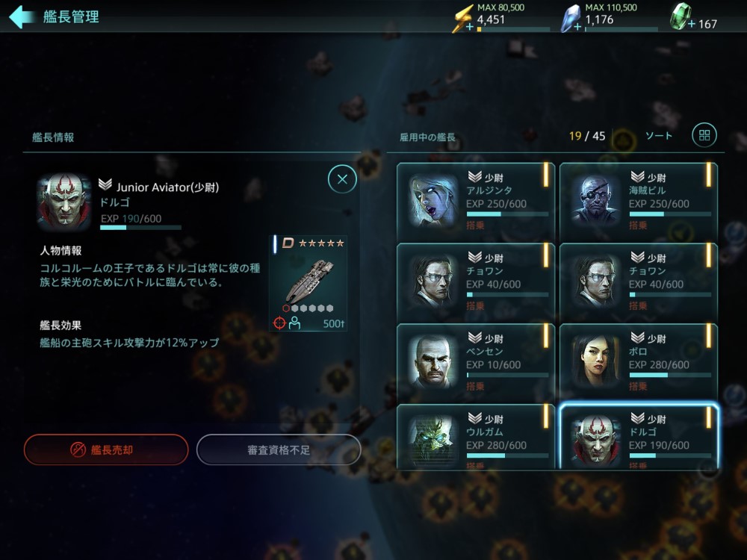Click the ドルゴ EXP 190/600 progress bar
Screen dimensions: 747x560
[x=140, y=228]
